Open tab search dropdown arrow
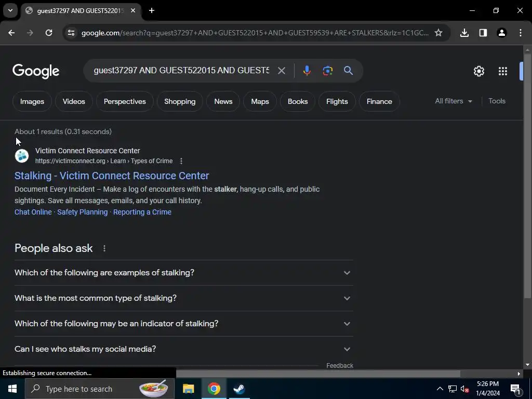 pyautogui.click(x=10, y=10)
